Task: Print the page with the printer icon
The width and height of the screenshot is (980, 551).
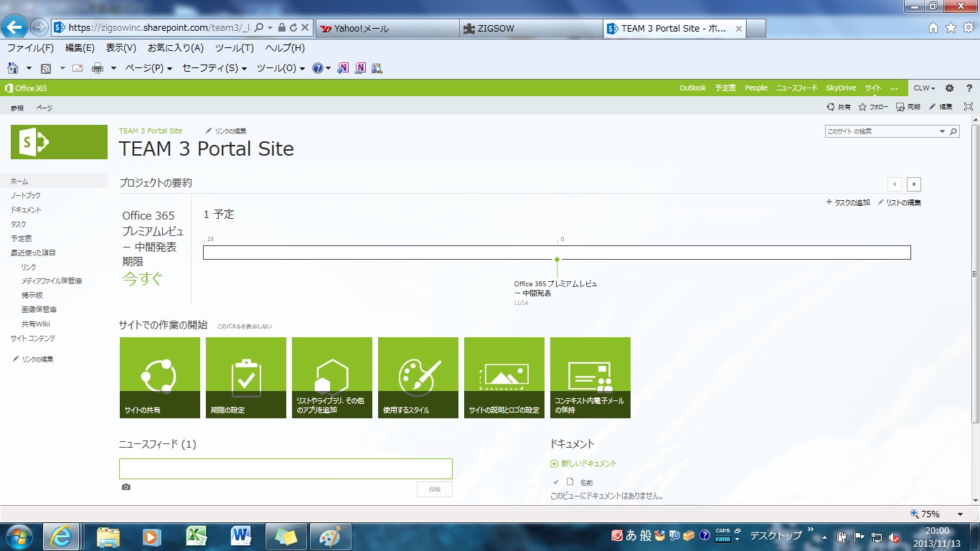Action: coord(98,68)
